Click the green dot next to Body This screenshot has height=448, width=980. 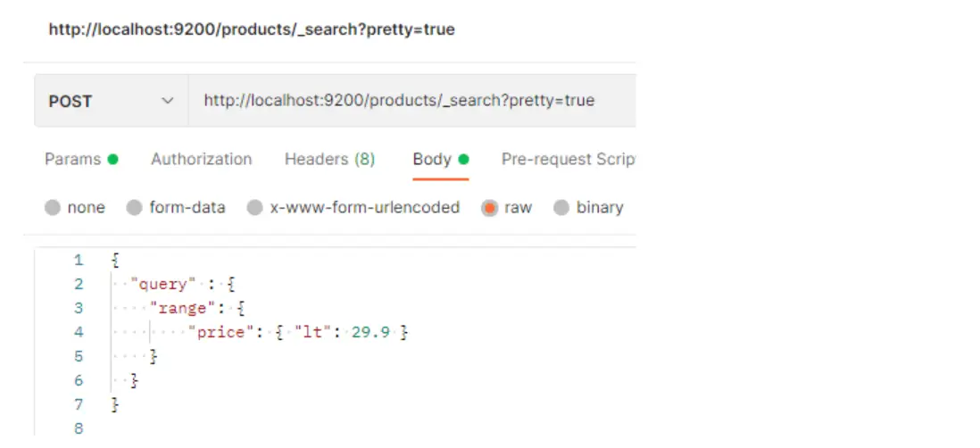tap(463, 160)
